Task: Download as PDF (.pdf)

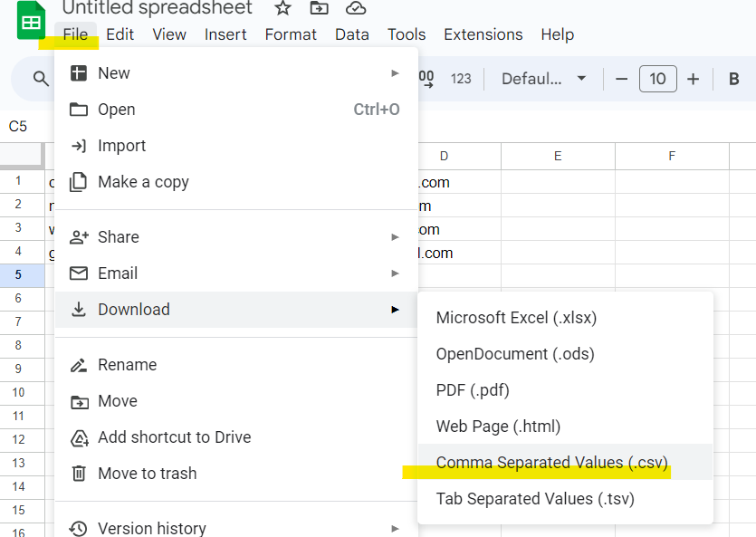Action: point(565,390)
